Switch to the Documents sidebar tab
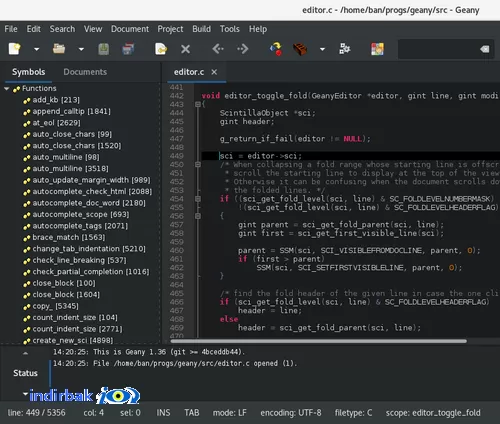 [85, 72]
